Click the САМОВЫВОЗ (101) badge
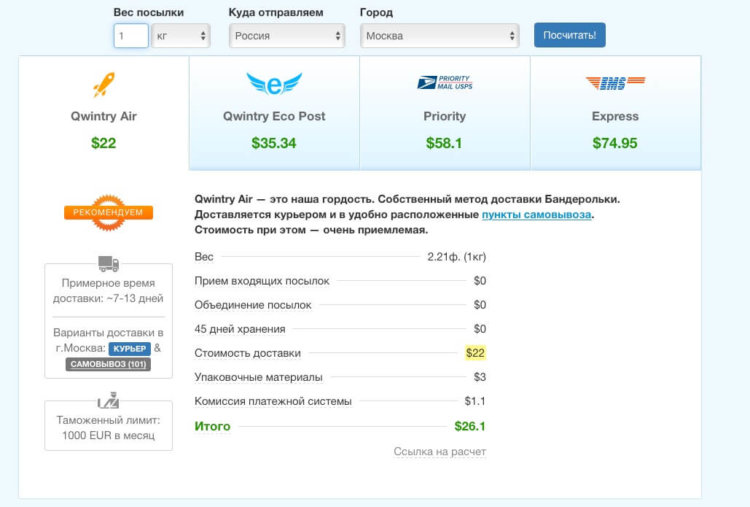 tap(109, 364)
